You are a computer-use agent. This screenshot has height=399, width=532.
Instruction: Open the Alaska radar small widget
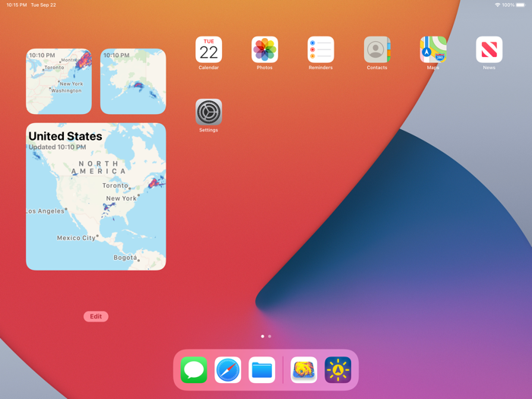[x=133, y=81]
